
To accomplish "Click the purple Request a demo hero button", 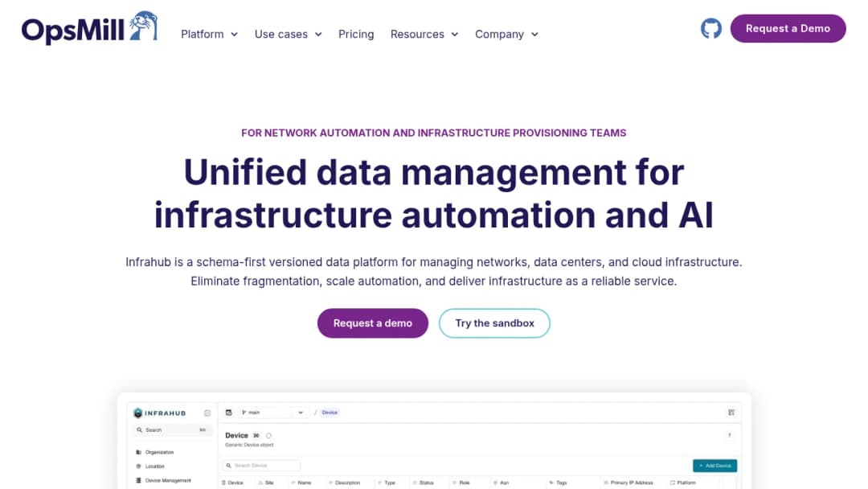I will click(x=373, y=323).
